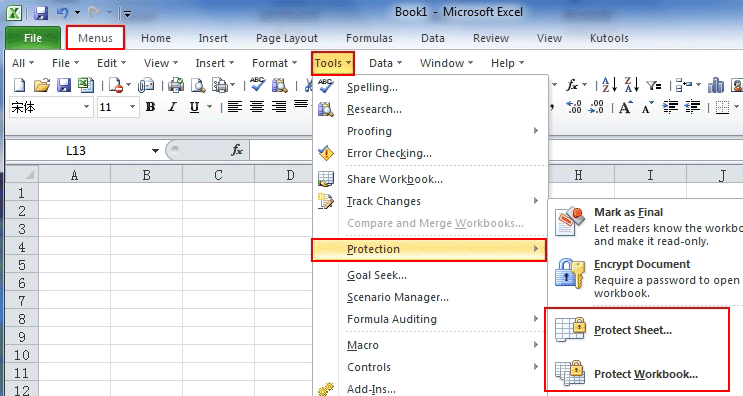Open the font size 11 dropdown
The height and width of the screenshot is (396, 743).
(x=132, y=107)
